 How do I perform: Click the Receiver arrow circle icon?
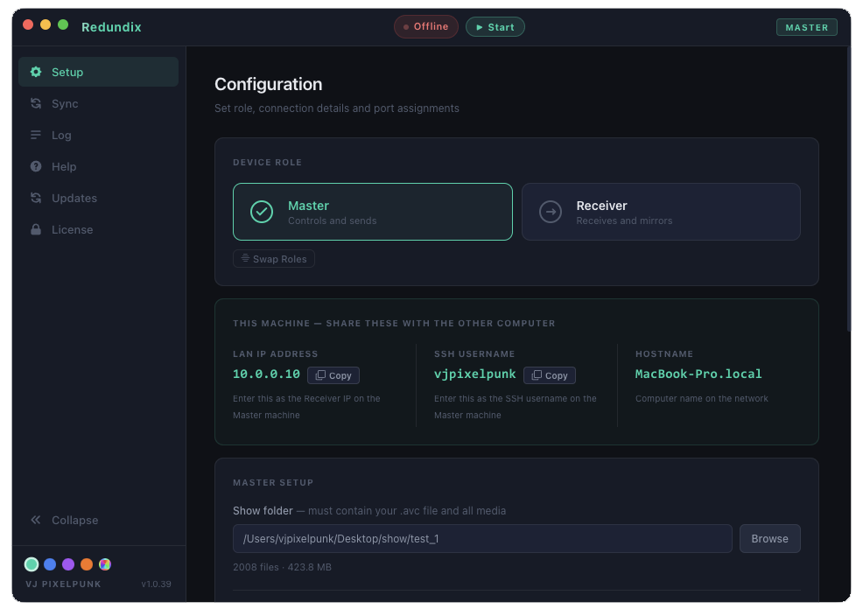tap(551, 212)
